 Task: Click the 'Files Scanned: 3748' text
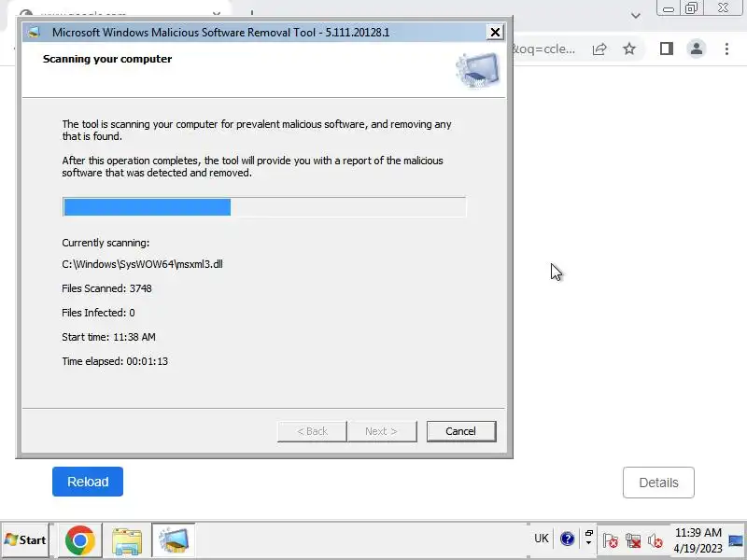[x=106, y=288]
